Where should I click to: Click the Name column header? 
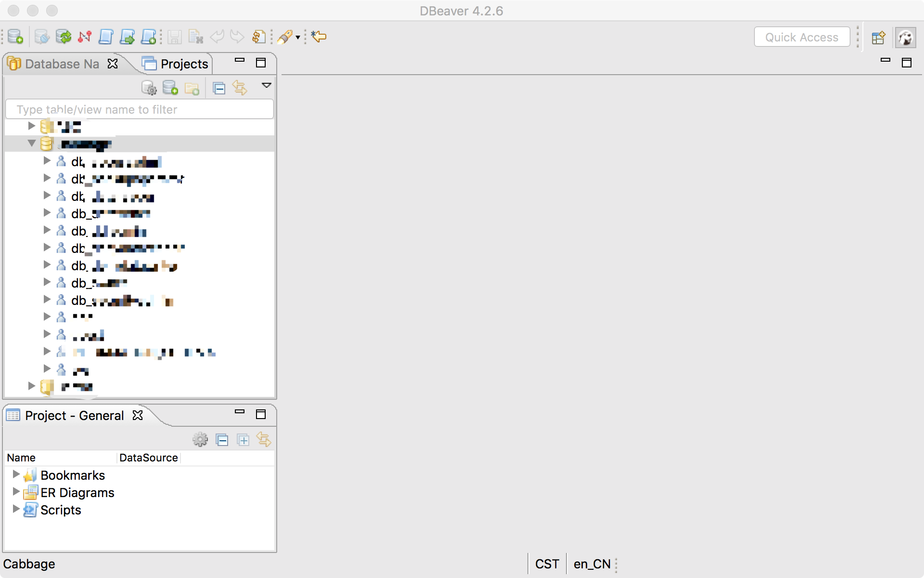click(61, 458)
